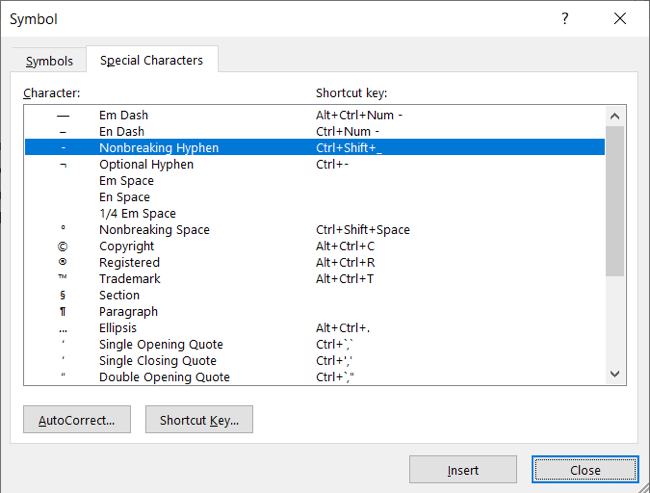Switch to the Symbols tab

click(49, 61)
